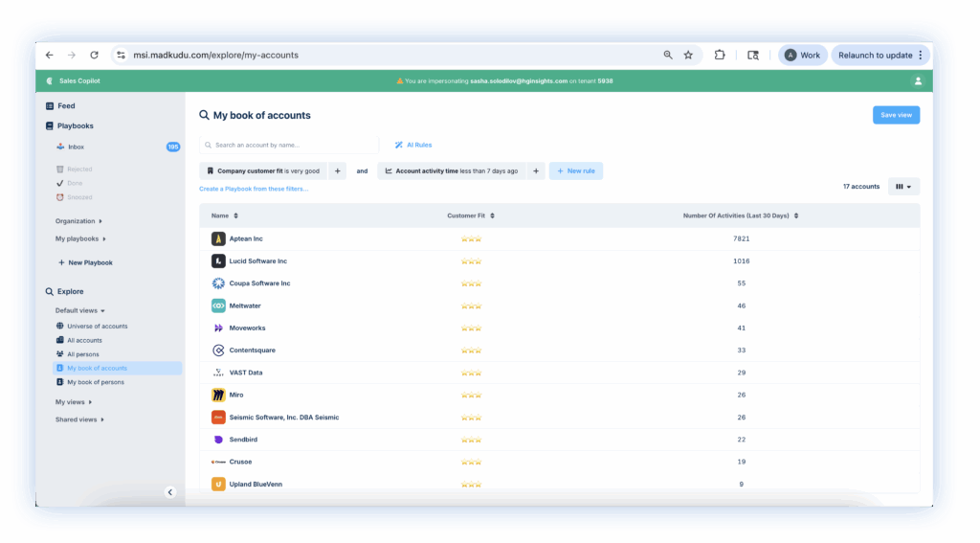Bookmark page with star icon
Viewport: 980px width, 543px height.
pyautogui.click(x=688, y=56)
